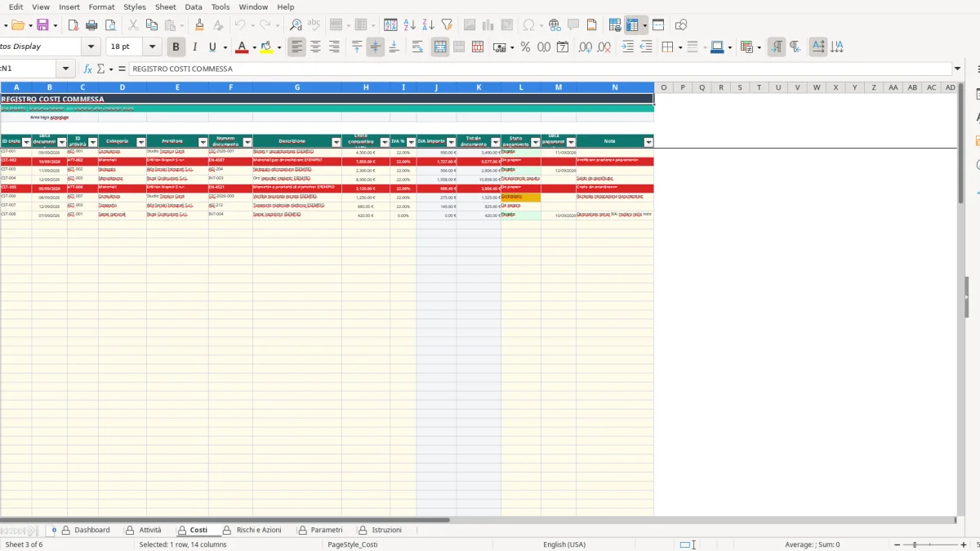This screenshot has width=980, height=551.
Task: Open the Categoria column filter dropdown
Action: pos(140,143)
